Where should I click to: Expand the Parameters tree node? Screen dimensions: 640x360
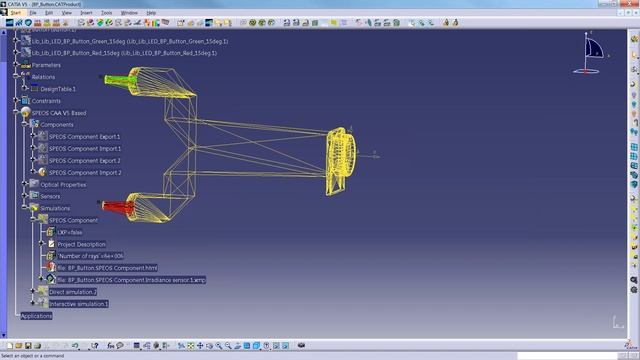[x=16, y=64]
